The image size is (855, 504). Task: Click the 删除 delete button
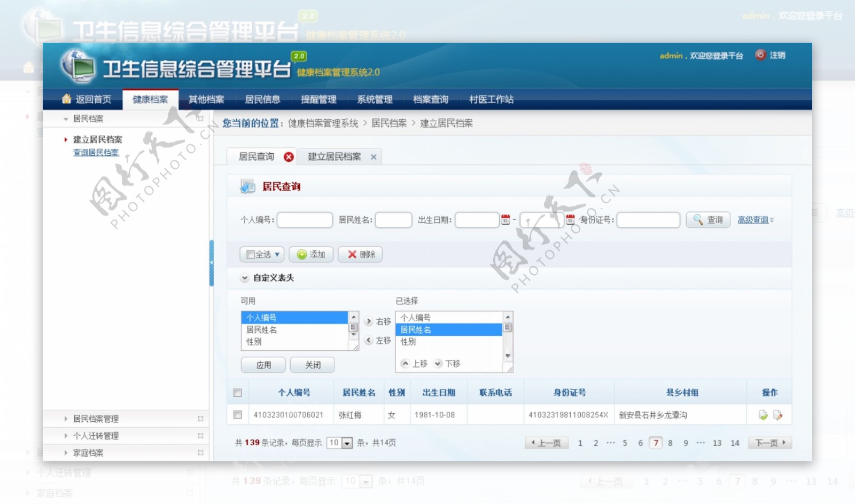[360, 255]
